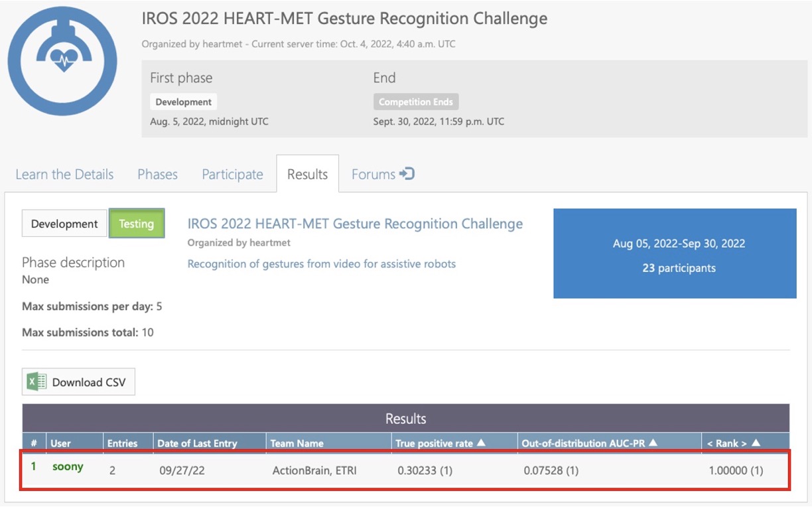Viewport: 812px width, 507px height.
Task: Sort by True positive rate arrow
Action: click(x=482, y=443)
